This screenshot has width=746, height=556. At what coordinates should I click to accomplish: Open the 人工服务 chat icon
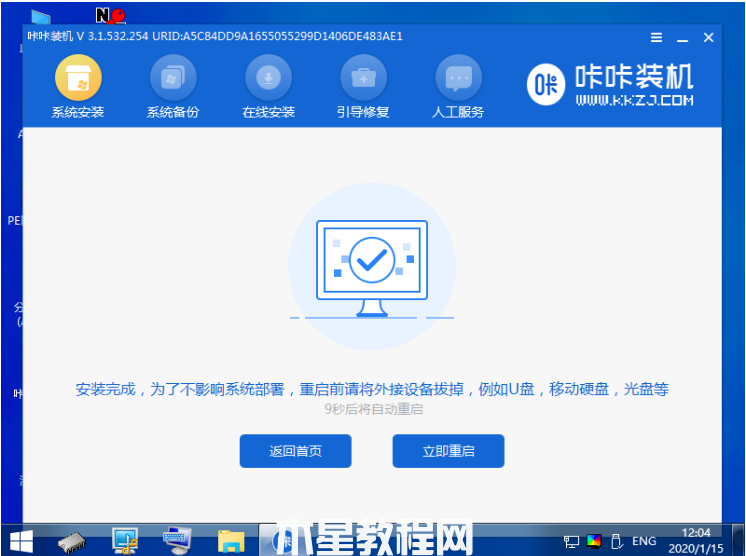[x=459, y=78]
